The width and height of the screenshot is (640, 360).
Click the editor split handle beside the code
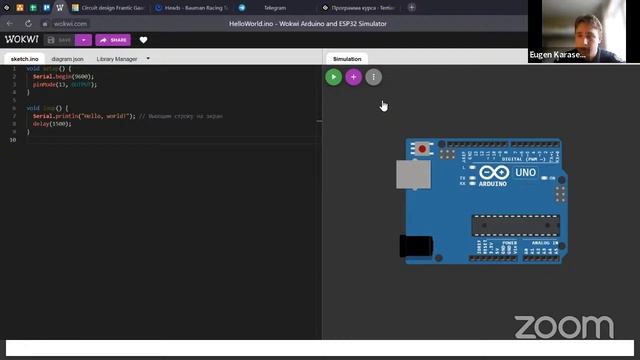(x=319, y=122)
